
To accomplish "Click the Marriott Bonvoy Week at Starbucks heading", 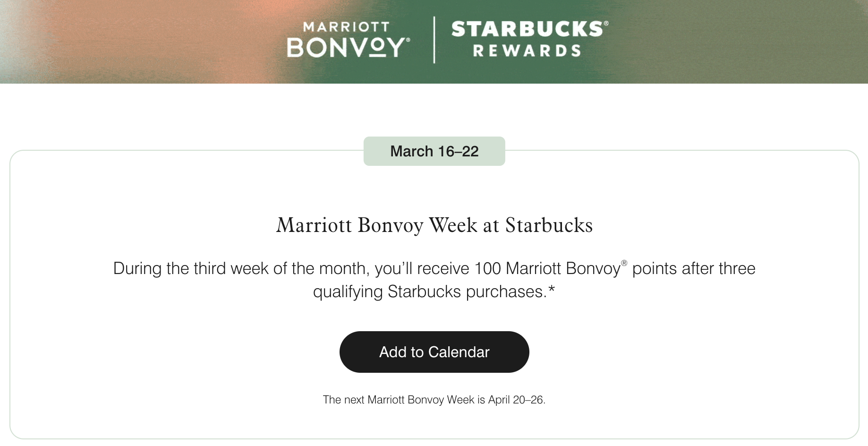I will point(434,225).
